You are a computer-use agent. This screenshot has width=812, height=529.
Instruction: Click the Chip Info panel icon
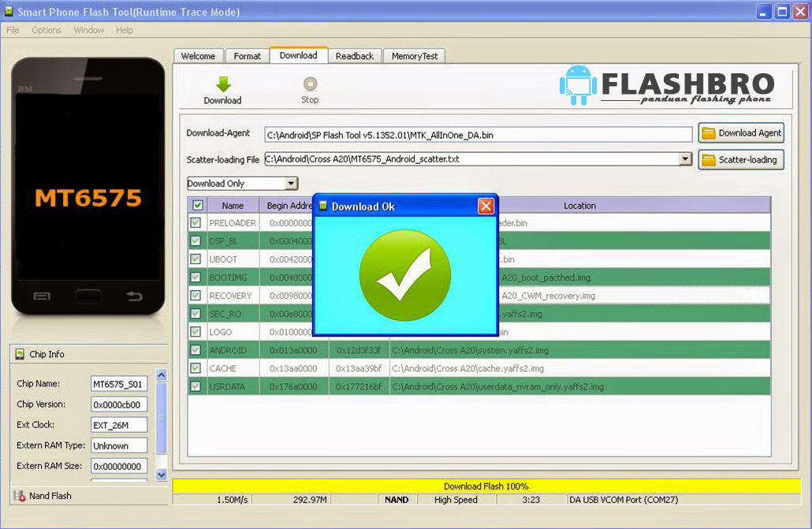coord(21,353)
